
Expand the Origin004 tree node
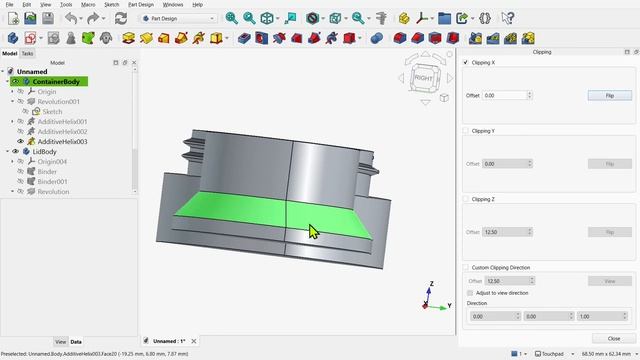pyautogui.click(x=12, y=162)
